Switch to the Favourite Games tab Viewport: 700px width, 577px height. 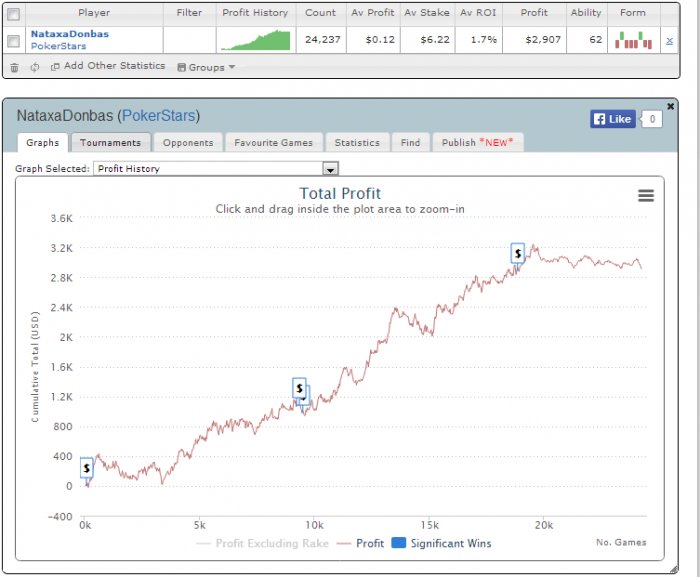coord(274,143)
